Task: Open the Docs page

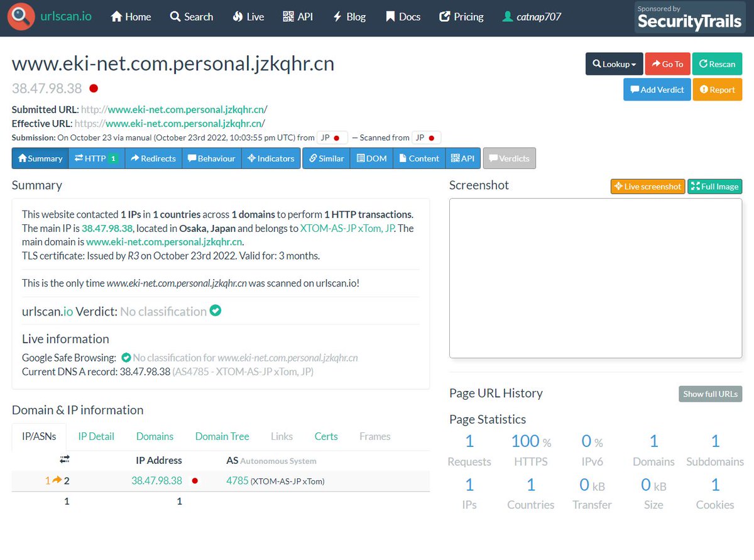Action: (403, 17)
